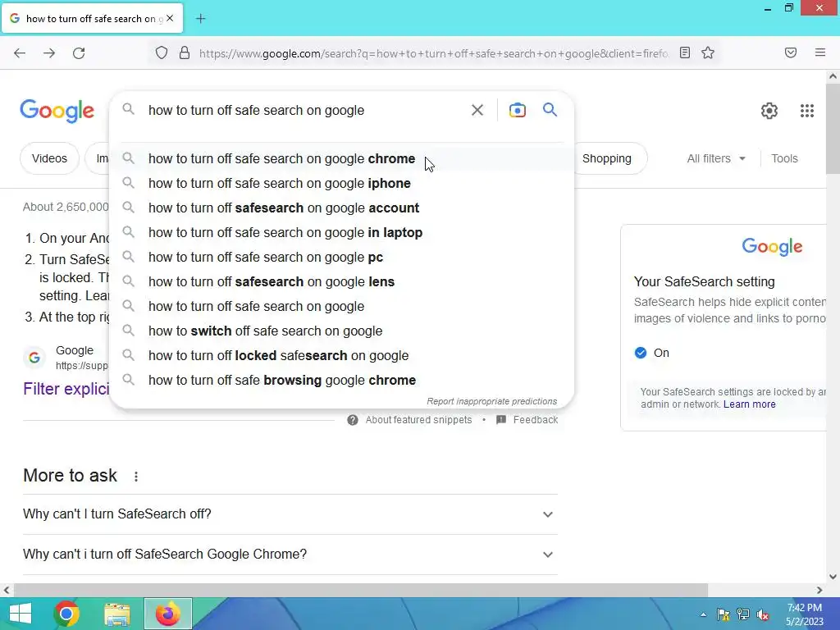
Task: Bookmark this page with the star icon
Action: click(708, 52)
